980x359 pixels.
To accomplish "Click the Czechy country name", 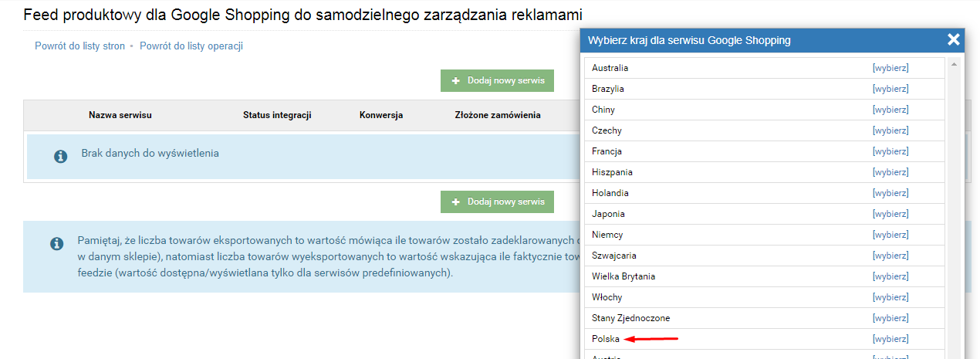I will point(607,130).
